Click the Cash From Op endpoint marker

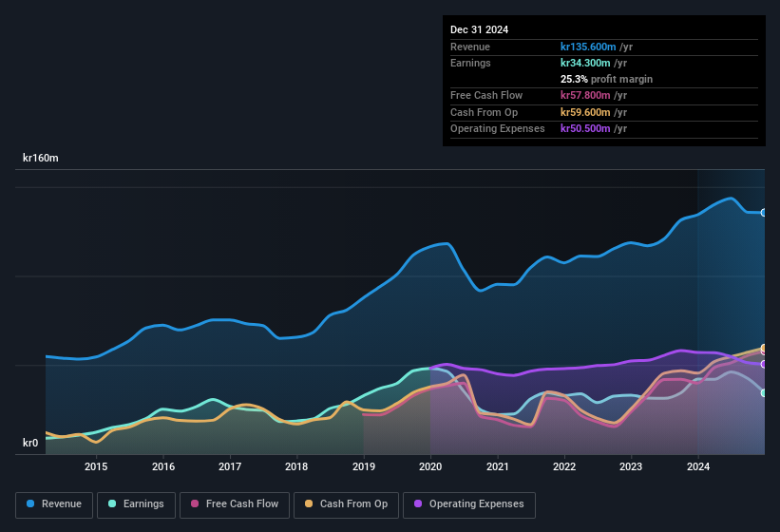point(764,348)
